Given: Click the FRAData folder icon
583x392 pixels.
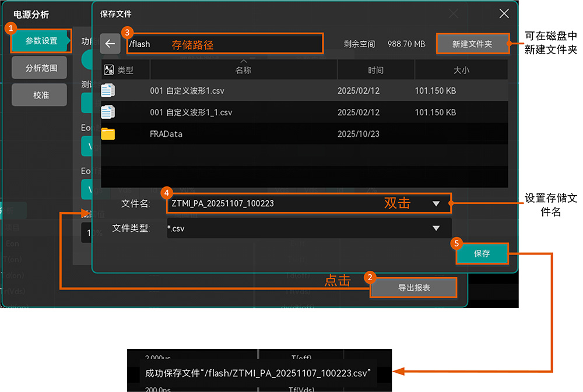Looking at the screenshot, I should tap(108, 134).
